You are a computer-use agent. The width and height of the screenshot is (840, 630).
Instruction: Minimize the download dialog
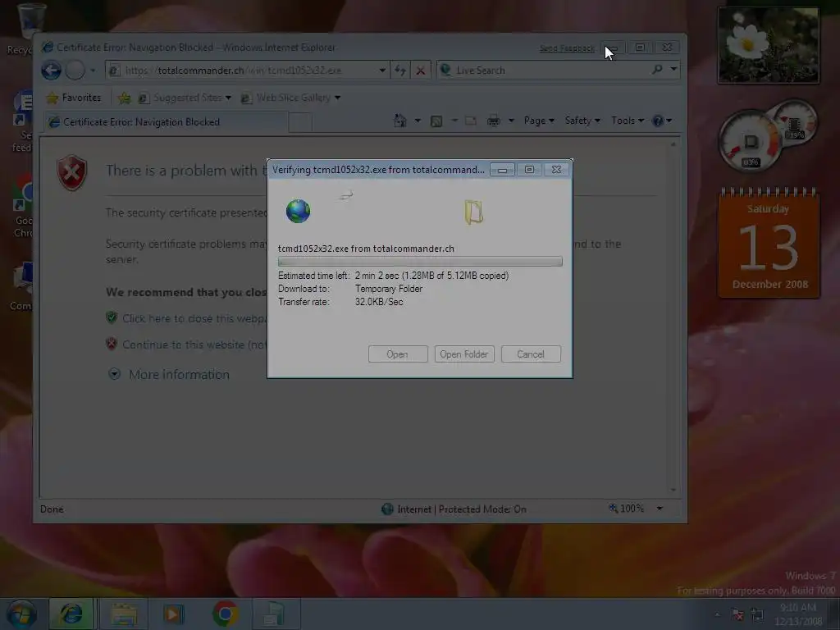tap(502, 170)
